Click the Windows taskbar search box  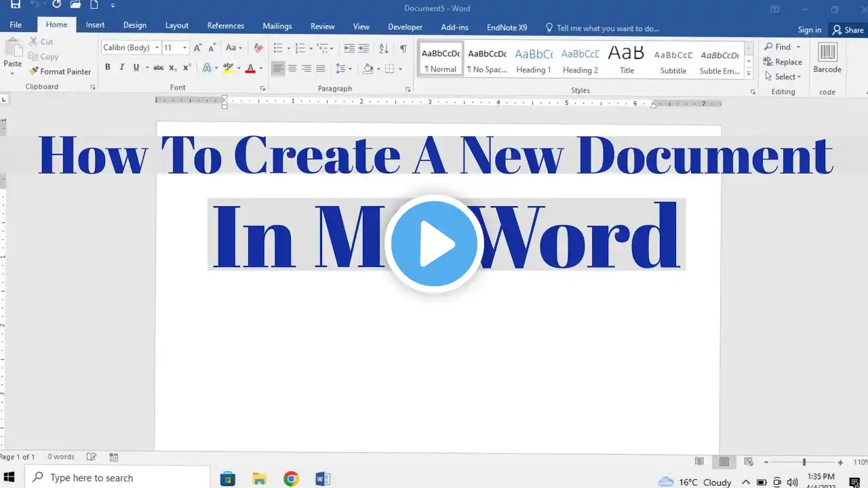(x=119, y=478)
